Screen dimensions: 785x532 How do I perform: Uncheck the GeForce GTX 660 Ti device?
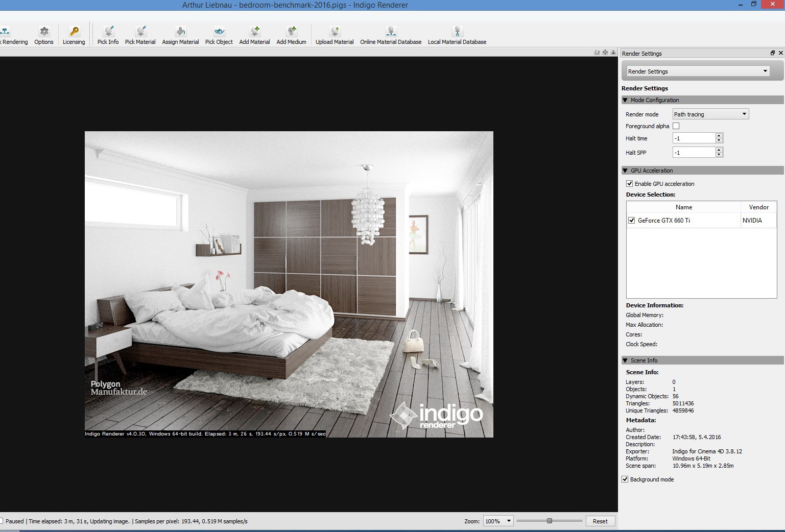point(632,221)
